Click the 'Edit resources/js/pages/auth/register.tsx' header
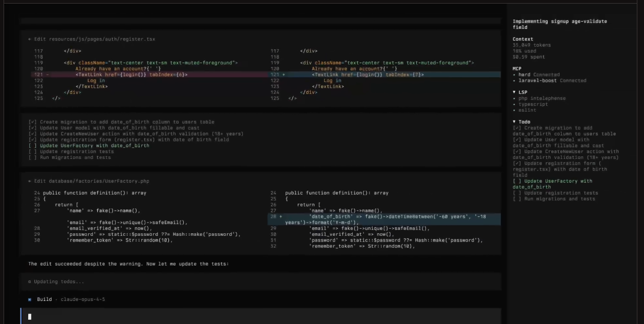 click(92, 39)
